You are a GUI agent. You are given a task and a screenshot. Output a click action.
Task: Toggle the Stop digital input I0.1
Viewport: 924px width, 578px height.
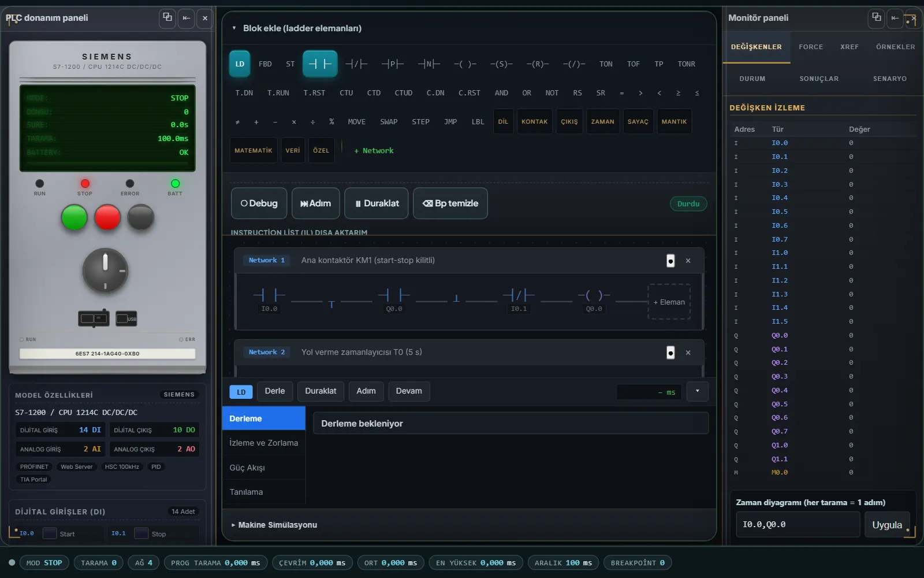[x=141, y=533]
